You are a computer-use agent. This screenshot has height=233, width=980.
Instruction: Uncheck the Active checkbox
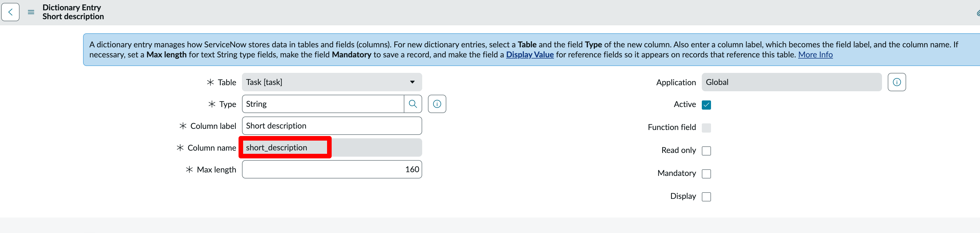pyautogui.click(x=706, y=105)
